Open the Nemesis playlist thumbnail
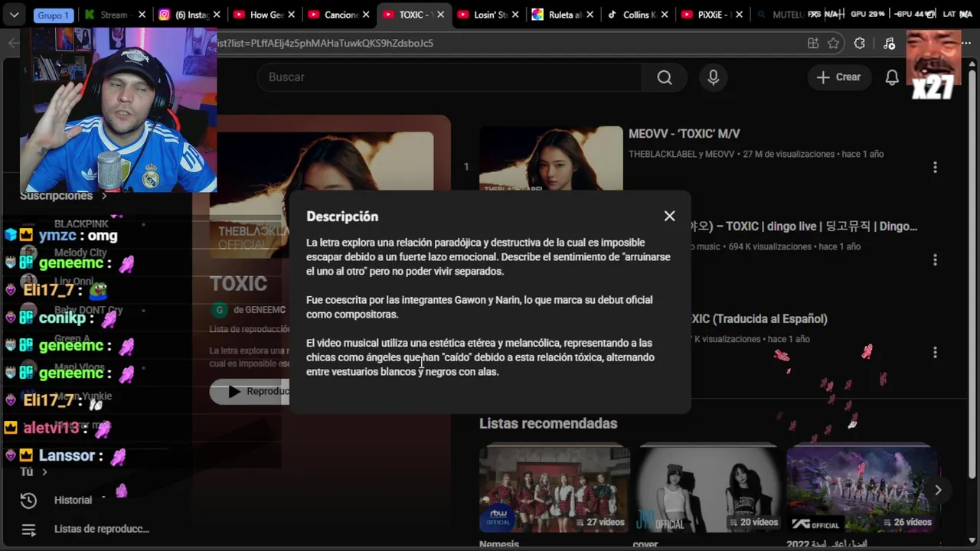Screen dimensions: 980x551 tap(554, 489)
